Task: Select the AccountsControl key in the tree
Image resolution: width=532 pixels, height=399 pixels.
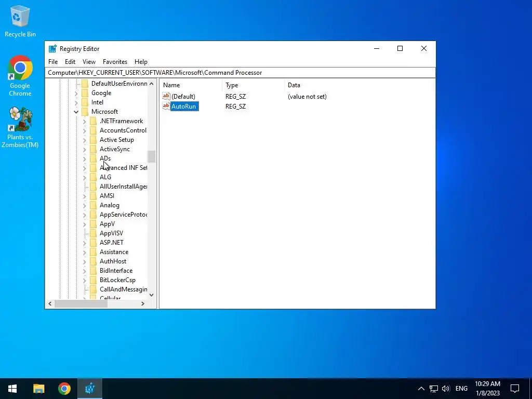Action: click(123, 130)
